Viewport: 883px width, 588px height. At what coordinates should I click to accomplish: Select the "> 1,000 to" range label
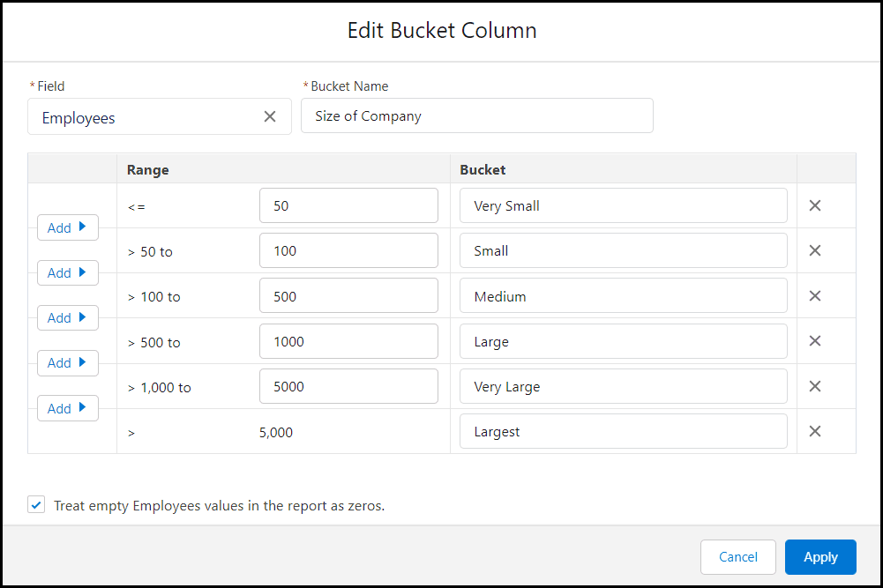click(160, 388)
